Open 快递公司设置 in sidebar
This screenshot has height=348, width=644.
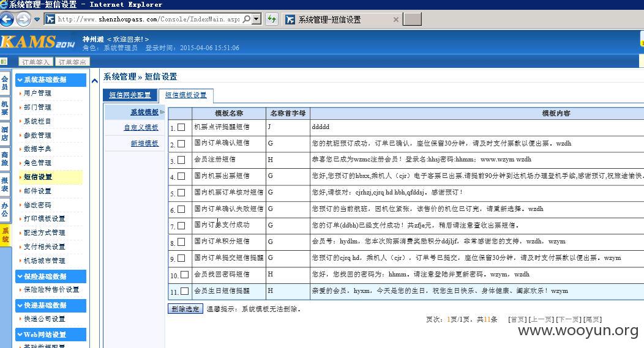[x=44, y=319]
